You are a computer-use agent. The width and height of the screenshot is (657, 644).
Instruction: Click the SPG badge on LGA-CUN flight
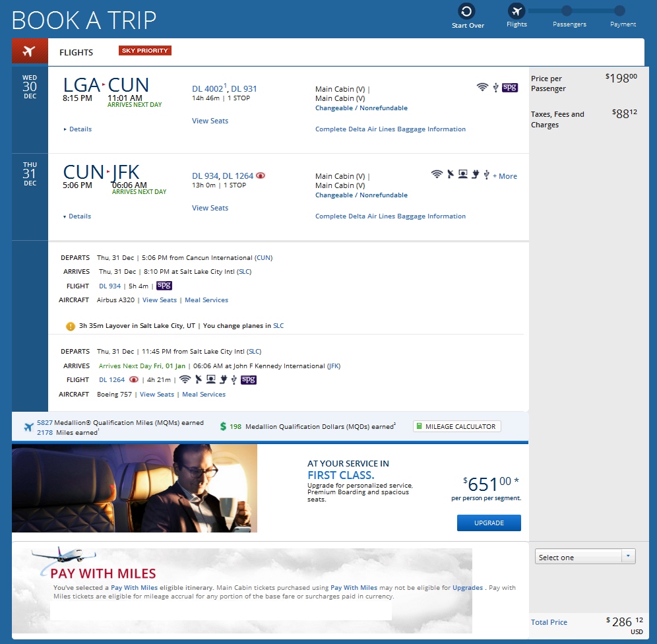click(x=509, y=87)
